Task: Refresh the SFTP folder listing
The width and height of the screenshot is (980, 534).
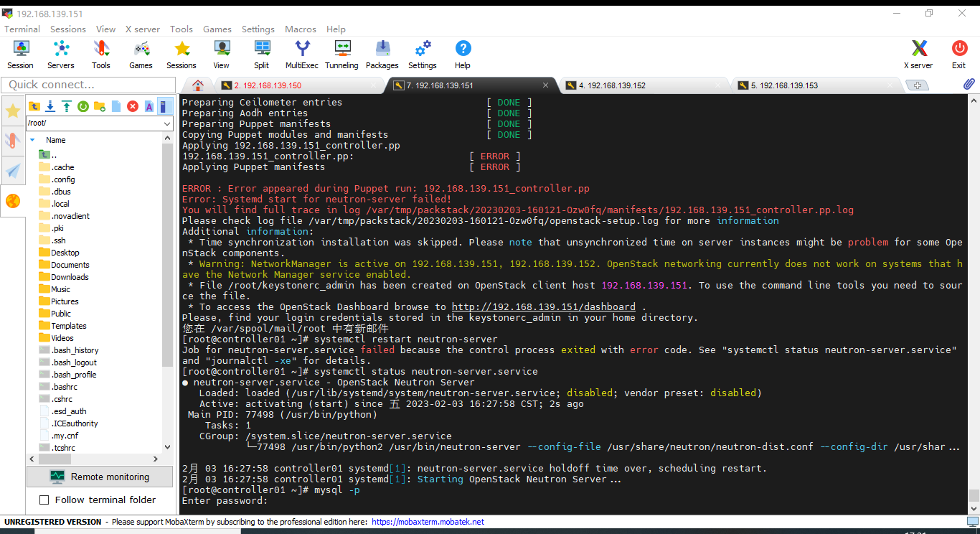Action: click(83, 106)
